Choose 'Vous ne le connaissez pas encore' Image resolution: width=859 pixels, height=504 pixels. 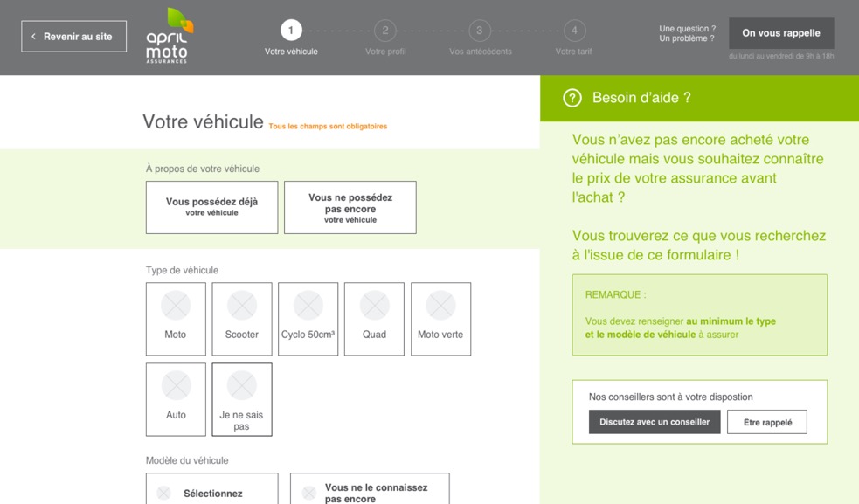tap(370, 492)
